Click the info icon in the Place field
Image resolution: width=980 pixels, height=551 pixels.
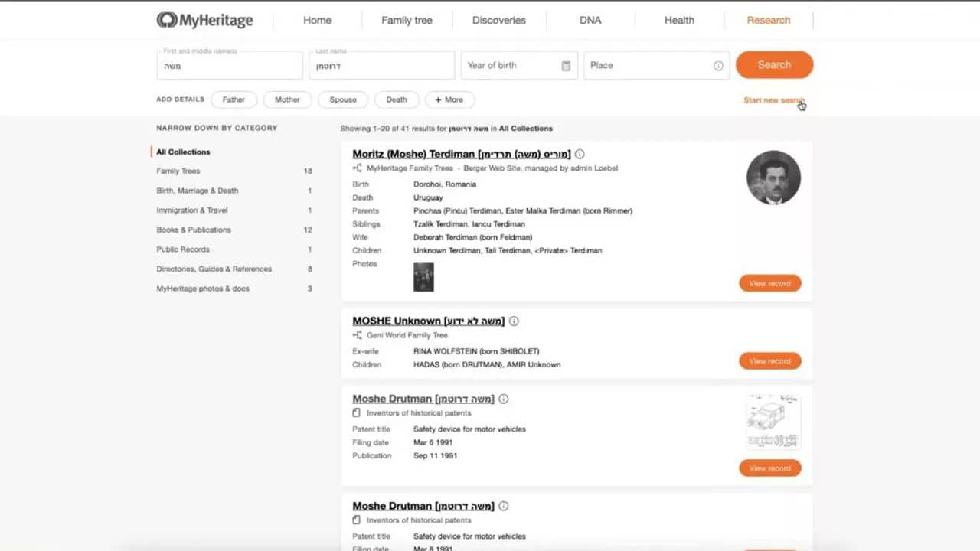click(718, 66)
